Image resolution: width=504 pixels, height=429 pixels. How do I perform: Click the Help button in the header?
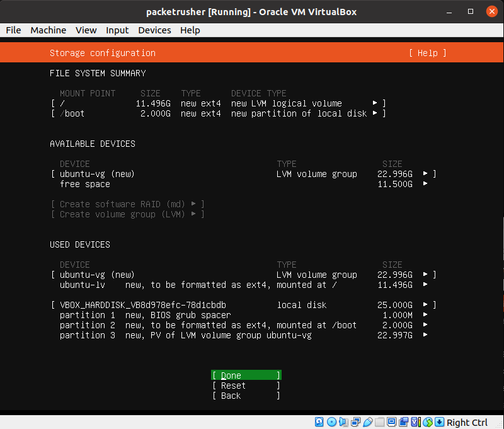click(x=427, y=53)
